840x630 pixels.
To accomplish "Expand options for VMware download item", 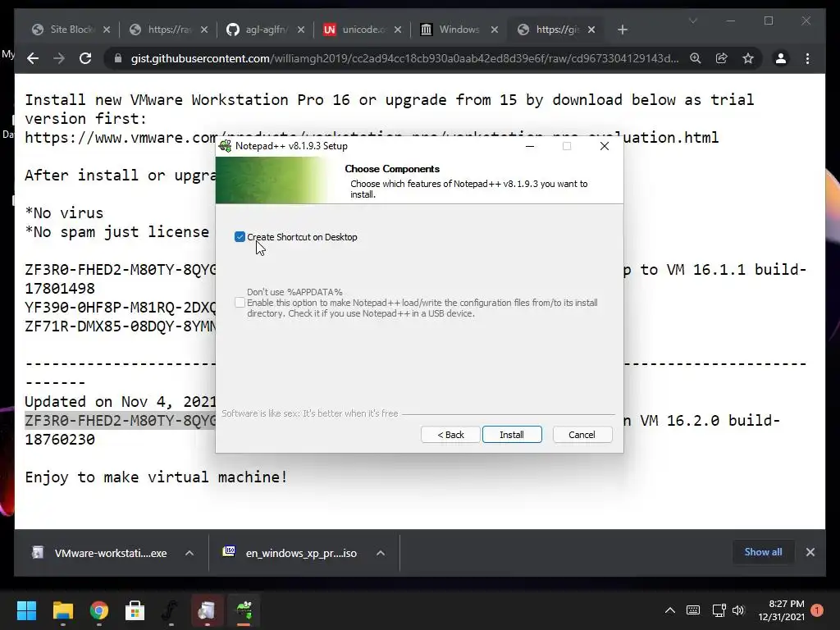I will click(x=189, y=553).
